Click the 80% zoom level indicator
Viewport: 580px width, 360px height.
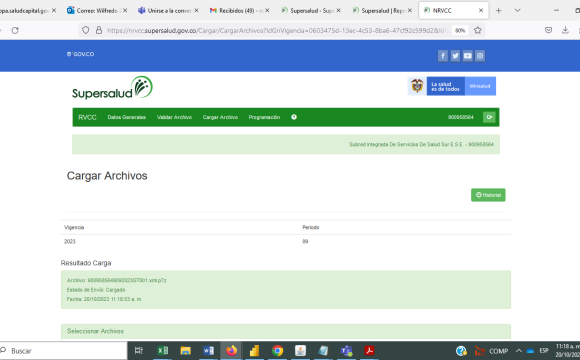[x=460, y=30]
